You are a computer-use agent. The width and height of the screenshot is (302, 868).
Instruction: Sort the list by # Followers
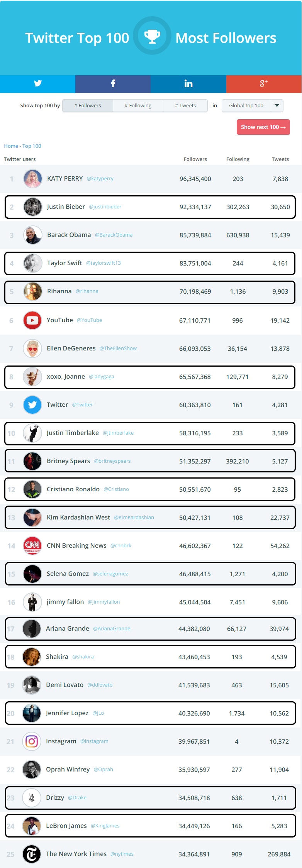[88, 106]
